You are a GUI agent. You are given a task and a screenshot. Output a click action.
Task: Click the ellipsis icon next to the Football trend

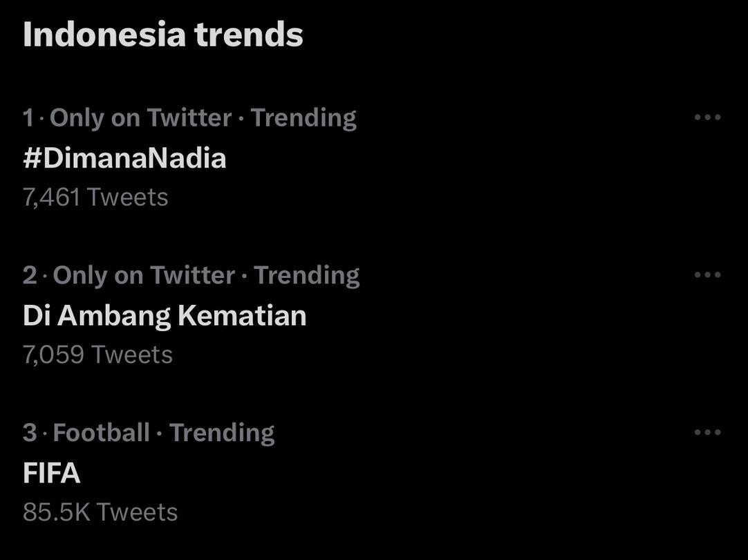coord(707,431)
